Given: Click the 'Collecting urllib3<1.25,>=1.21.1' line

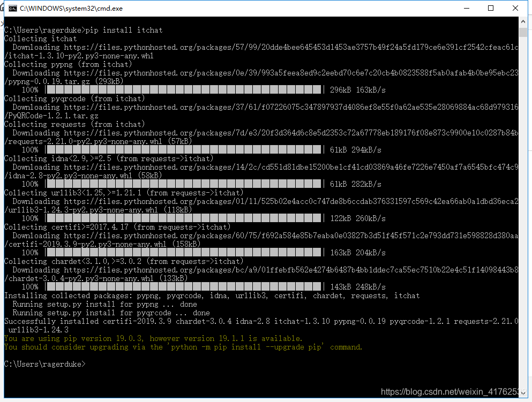Looking at the screenshot, I should tap(124, 193).
